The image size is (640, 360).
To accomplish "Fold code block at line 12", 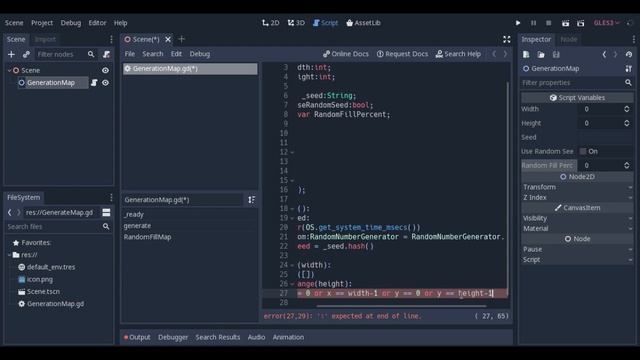I will pos(292,152).
